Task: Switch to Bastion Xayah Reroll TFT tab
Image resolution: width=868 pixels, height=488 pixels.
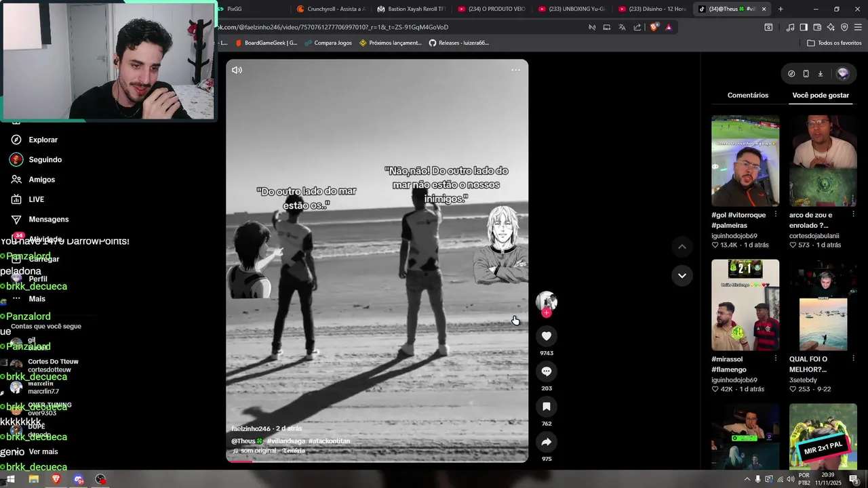Action: (x=411, y=9)
